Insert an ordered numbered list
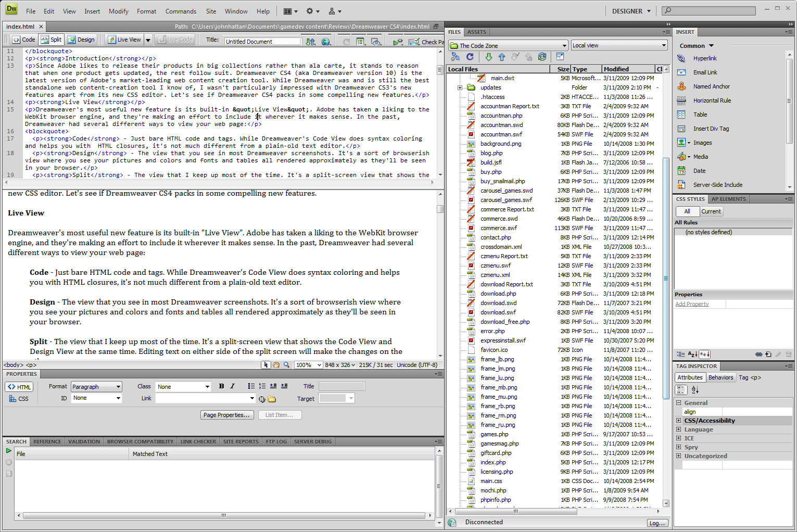 coord(262,386)
